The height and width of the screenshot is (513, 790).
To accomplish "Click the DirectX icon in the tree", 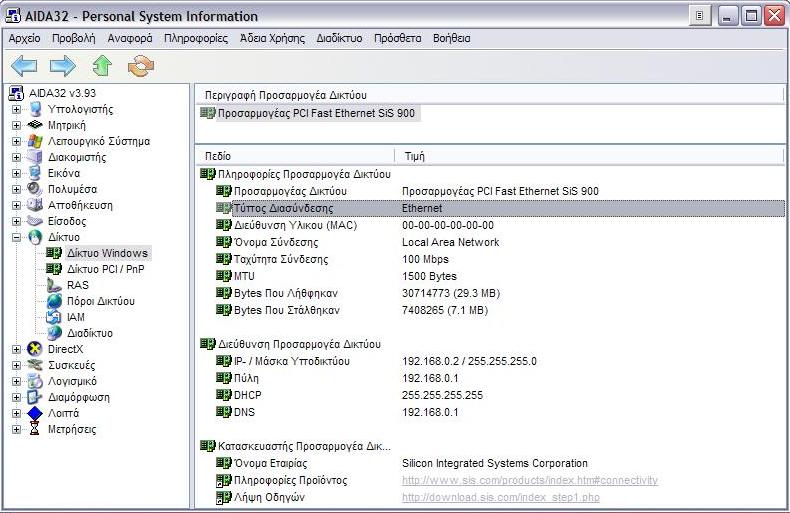I will coord(35,349).
